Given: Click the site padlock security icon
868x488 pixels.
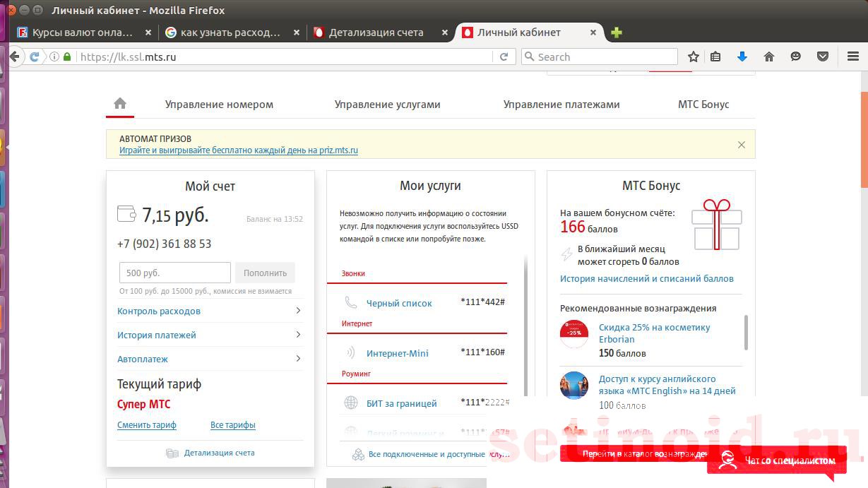Looking at the screenshot, I should pos(67,56).
